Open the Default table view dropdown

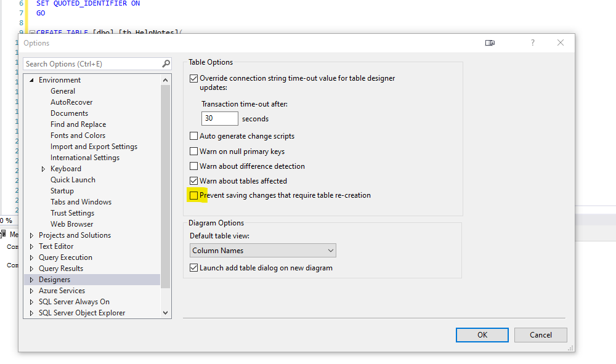263,251
